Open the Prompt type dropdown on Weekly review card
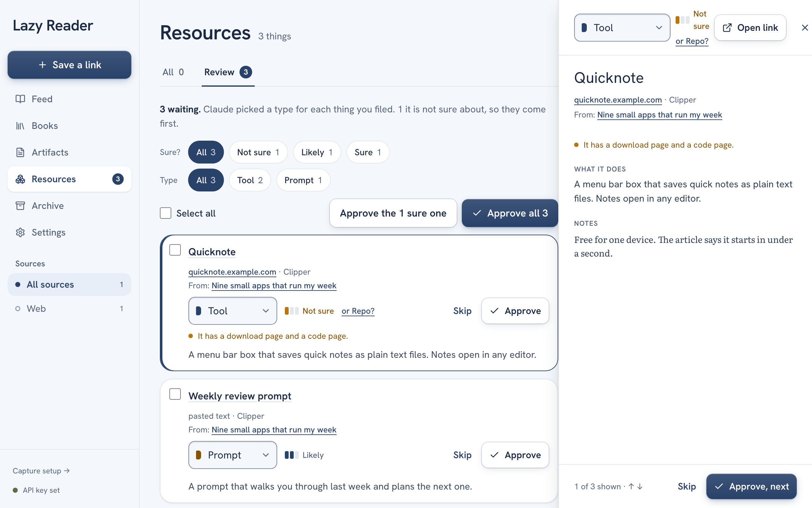The image size is (812, 508). [x=232, y=455]
